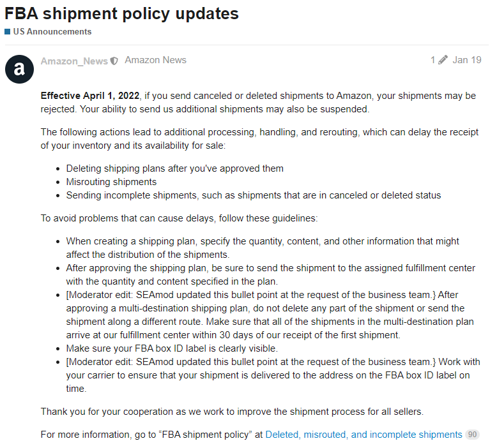Click the Work with your carrier bullet

click(x=268, y=375)
